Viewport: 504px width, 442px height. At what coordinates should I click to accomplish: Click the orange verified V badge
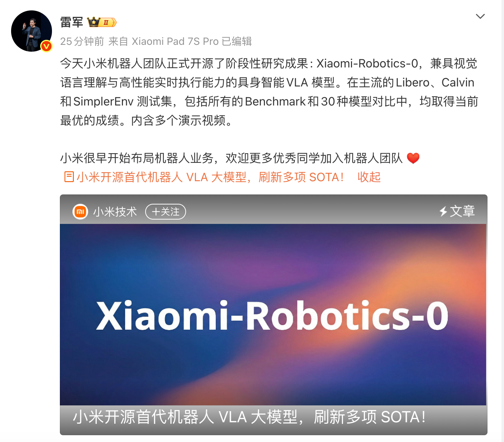46,46
